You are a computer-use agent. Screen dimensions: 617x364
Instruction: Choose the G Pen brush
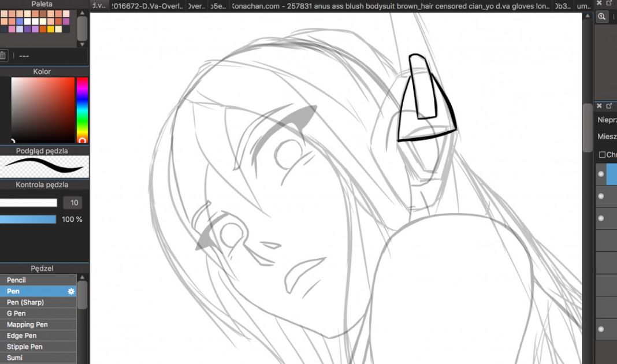[16, 314]
